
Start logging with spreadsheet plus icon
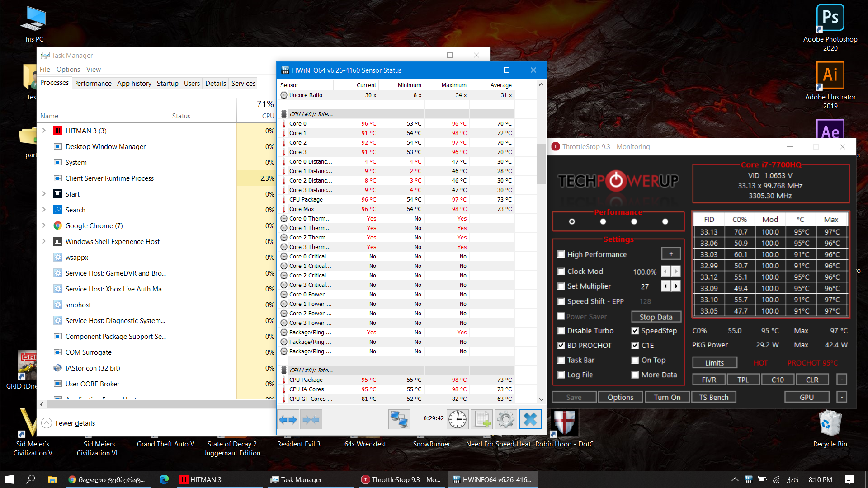(x=482, y=420)
